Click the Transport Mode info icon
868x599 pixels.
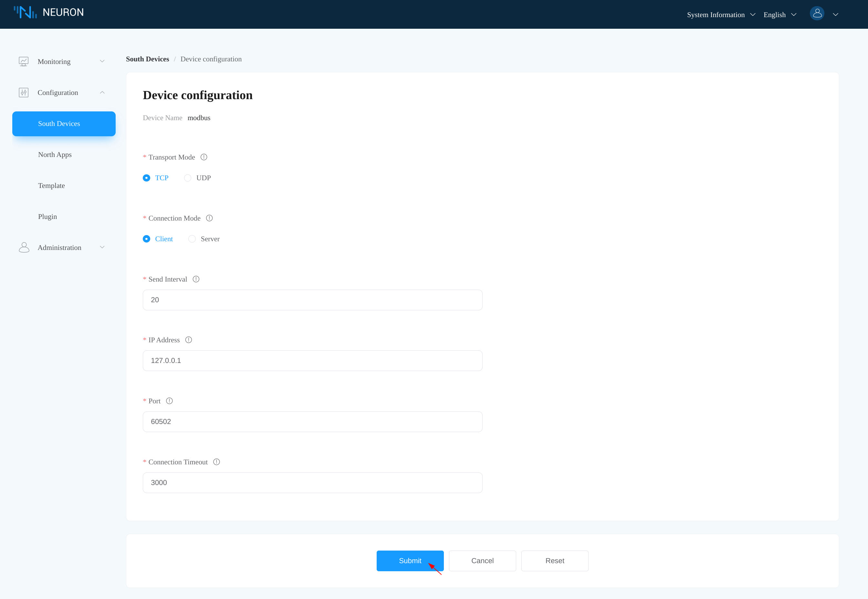pyautogui.click(x=204, y=157)
